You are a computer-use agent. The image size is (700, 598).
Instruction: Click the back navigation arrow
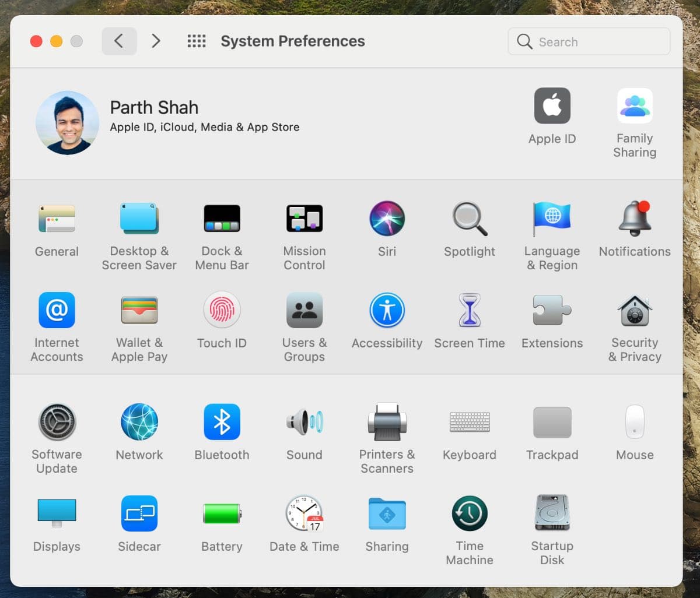click(119, 41)
